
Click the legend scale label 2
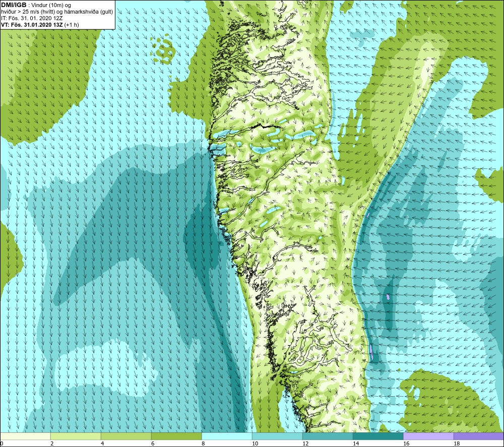[x=52, y=443]
